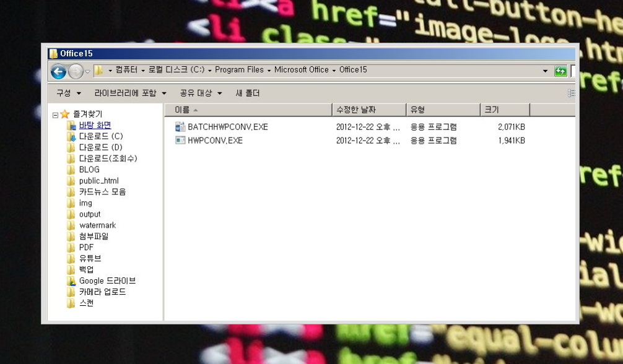This screenshot has width=623, height=364.
Task: Select 바탕 화면 in favorites
Action: click(95, 125)
